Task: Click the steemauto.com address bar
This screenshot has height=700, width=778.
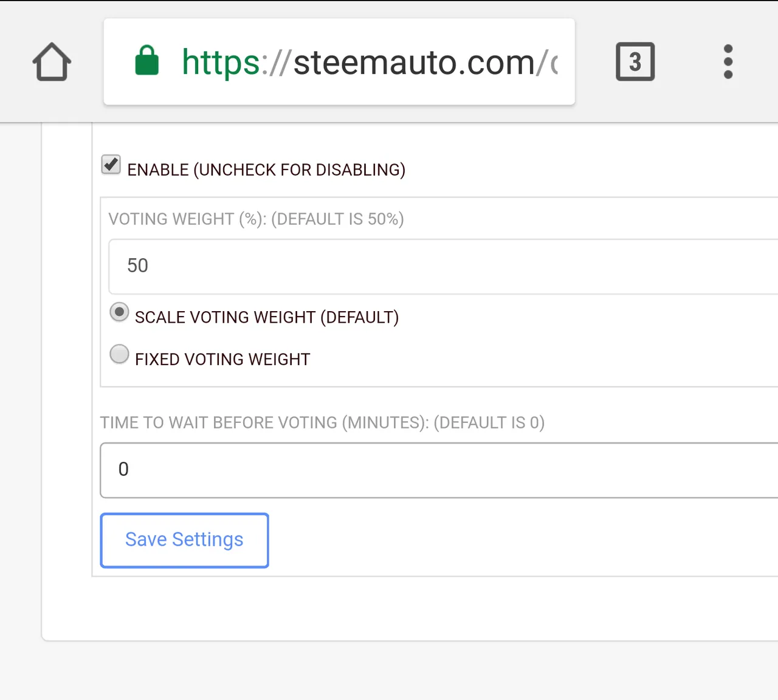Action: 339,61
